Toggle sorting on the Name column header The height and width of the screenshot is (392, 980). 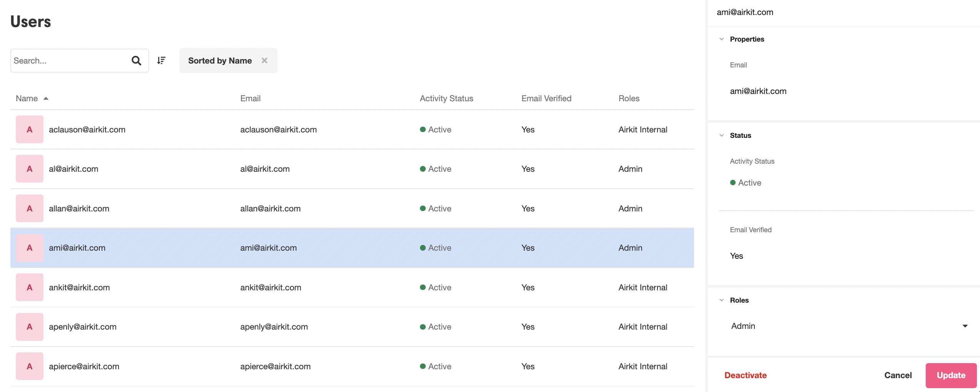27,99
